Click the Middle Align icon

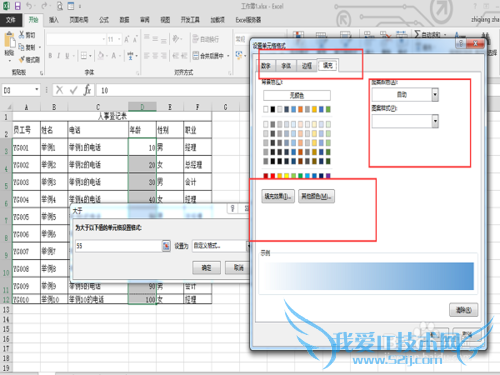155,39
